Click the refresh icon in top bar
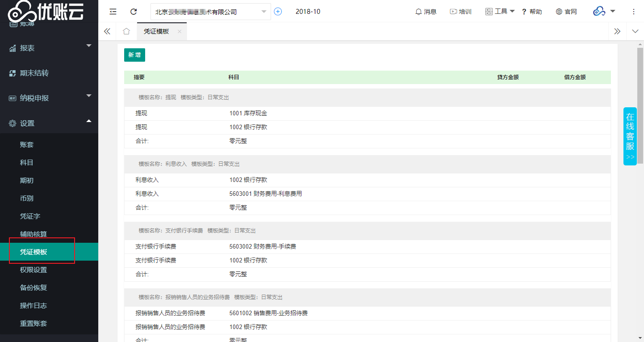644x342 pixels. click(134, 12)
